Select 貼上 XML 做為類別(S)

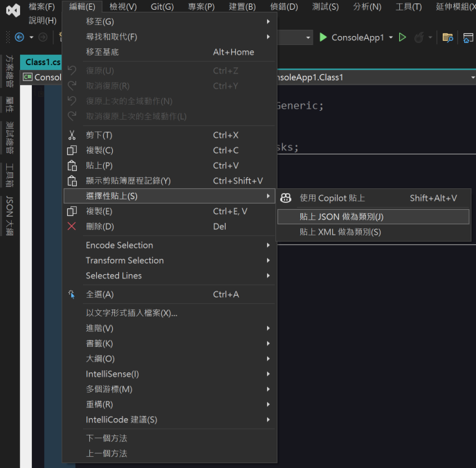click(x=374, y=232)
